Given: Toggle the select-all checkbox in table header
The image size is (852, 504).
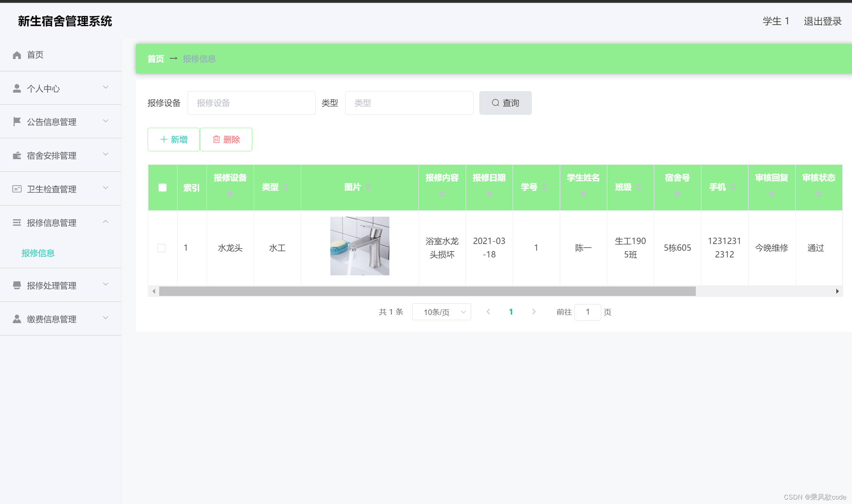Looking at the screenshot, I should 162,188.
